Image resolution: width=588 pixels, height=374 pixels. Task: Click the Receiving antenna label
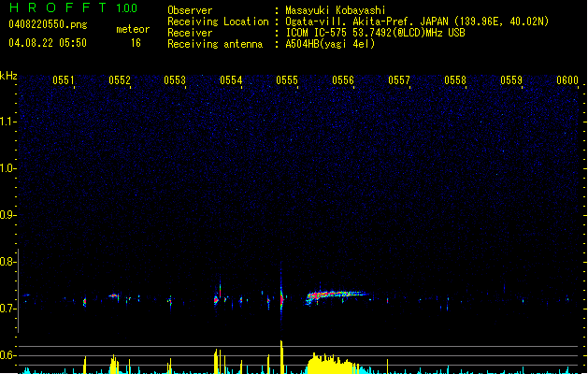tap(215, 44)
